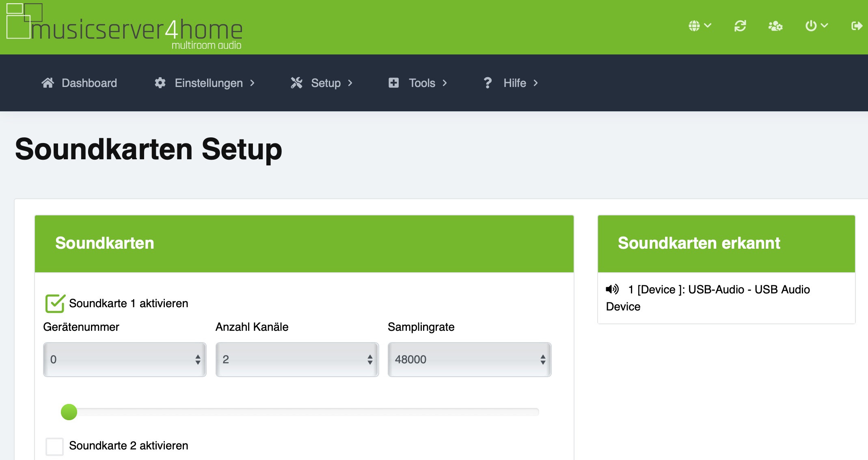Click the speaker icon beside USB-Audio

(612, 289)
